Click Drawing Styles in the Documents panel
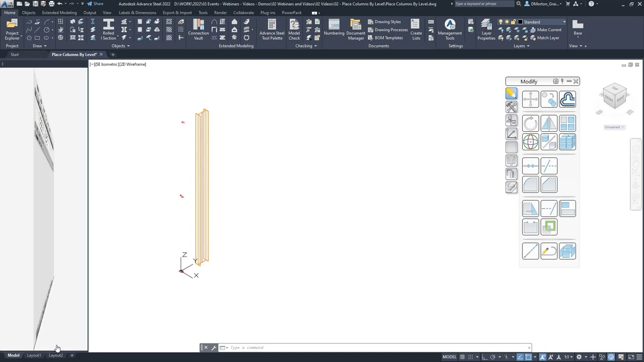 [384, 22]
